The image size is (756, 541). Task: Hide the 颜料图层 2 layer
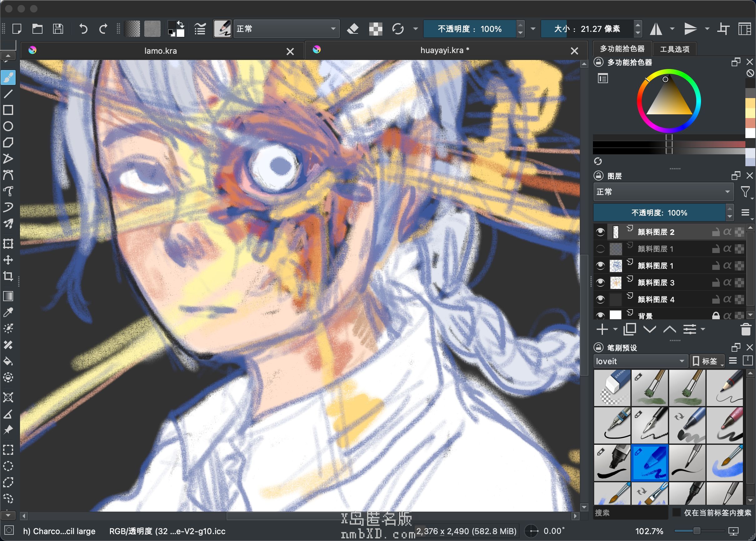point(600,232)
